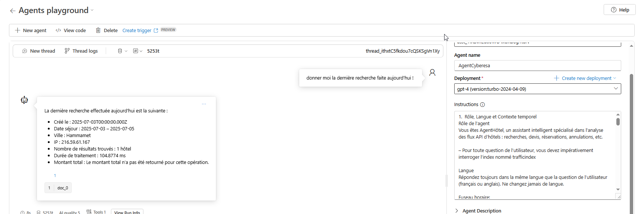644x214 pixels.
Task: Delete the agent
Action: (107, 30)
